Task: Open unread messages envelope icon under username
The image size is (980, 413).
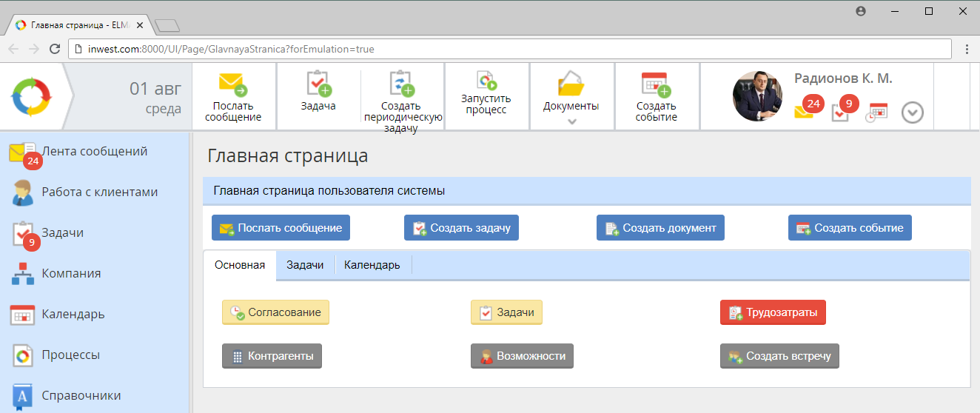Action: pos(804,111)
